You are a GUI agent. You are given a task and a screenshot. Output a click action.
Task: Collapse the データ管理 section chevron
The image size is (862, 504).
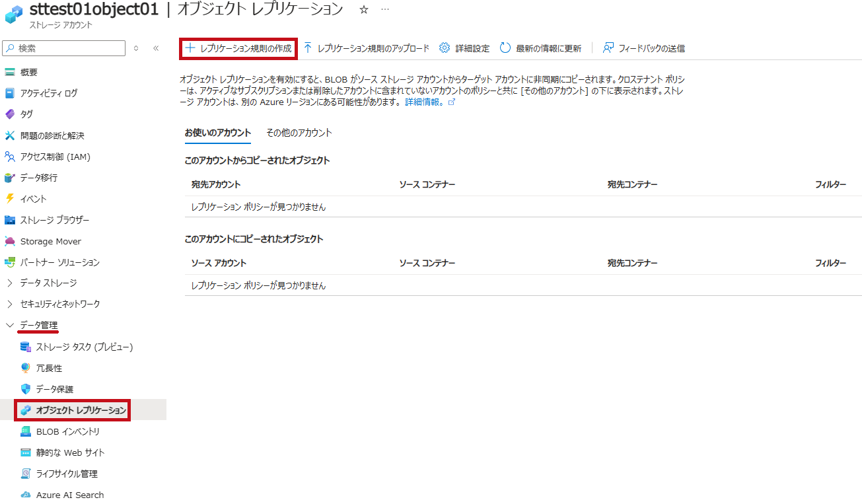(9, 325)
